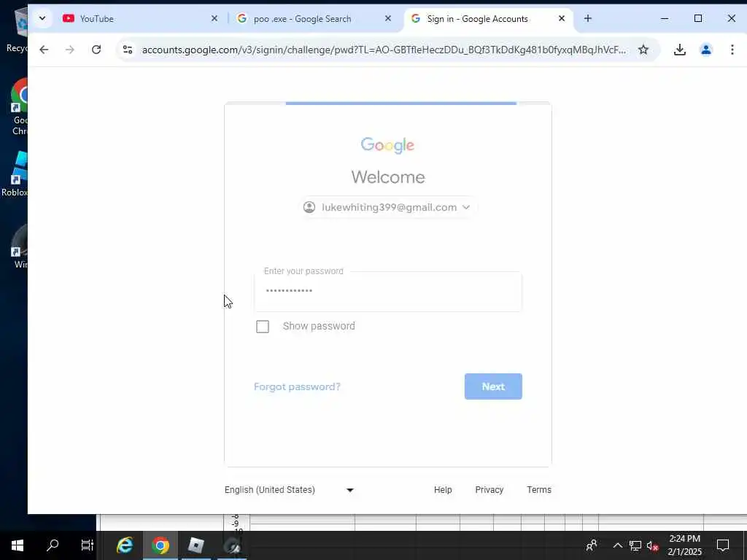The height and width of the screenshot is (560, 747).
Task: Open the Privacy link
Action: click(x=489, y=490)
